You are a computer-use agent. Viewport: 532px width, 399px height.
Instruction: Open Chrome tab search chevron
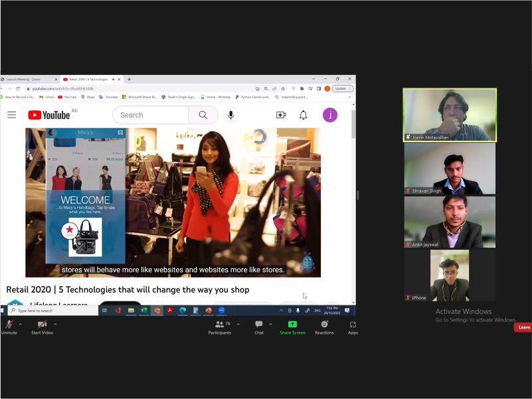pyautogui.click(x=313, y=79)
